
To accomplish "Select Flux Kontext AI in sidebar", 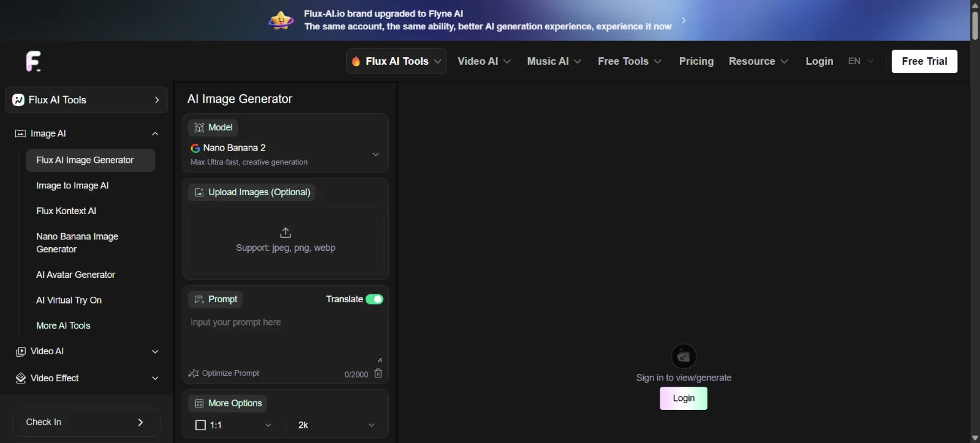I will pos(66,211).
